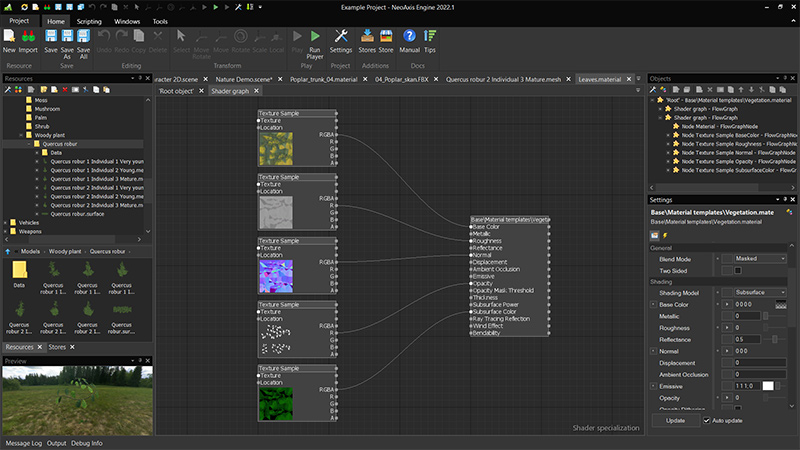Open project Settings from the ribbon
Viewport: 800px width, 450px height.
pos(341,36)
